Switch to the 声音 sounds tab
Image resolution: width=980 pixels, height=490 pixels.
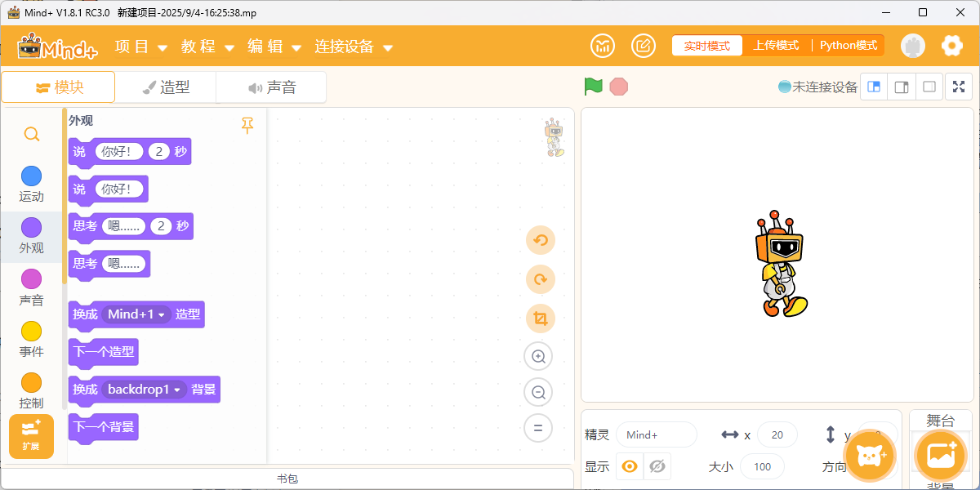coord(272,87)
